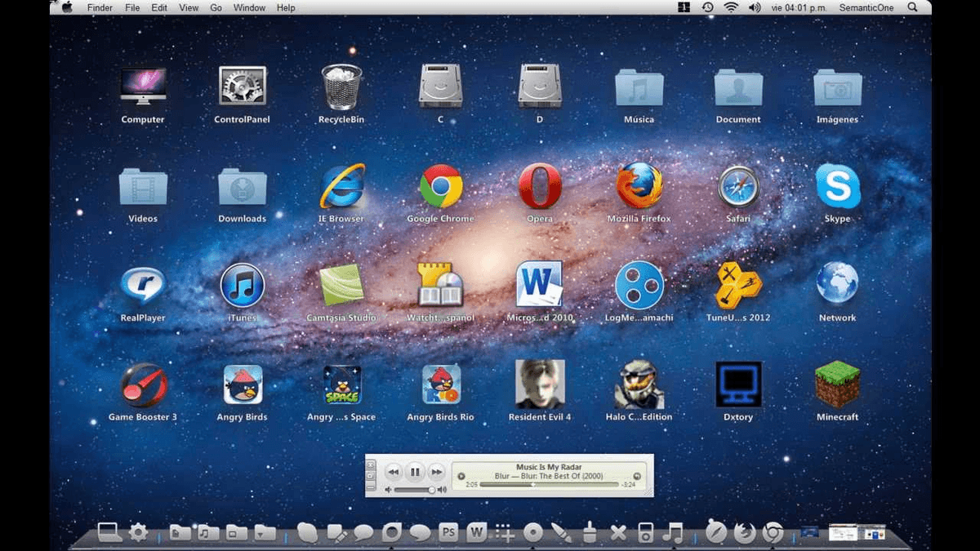Toggle mute on the mini player speaker icon
The image size is (980, 551).
coord(442,490)
